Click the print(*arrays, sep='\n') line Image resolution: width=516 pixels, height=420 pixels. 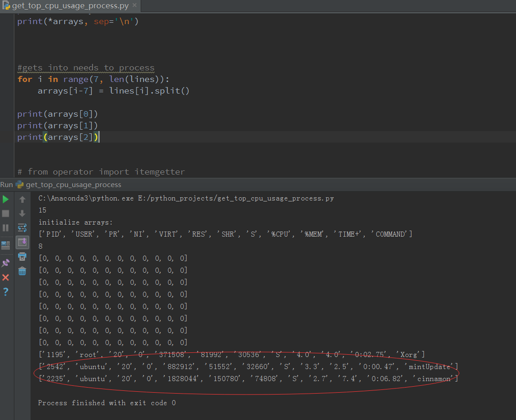78,21
